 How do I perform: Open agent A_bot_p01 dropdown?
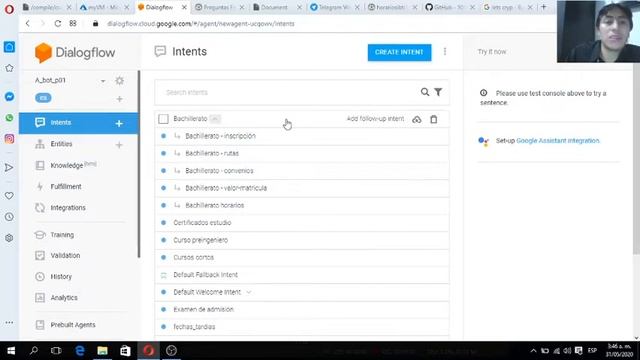pyautogui.click(x=103, y=81)
